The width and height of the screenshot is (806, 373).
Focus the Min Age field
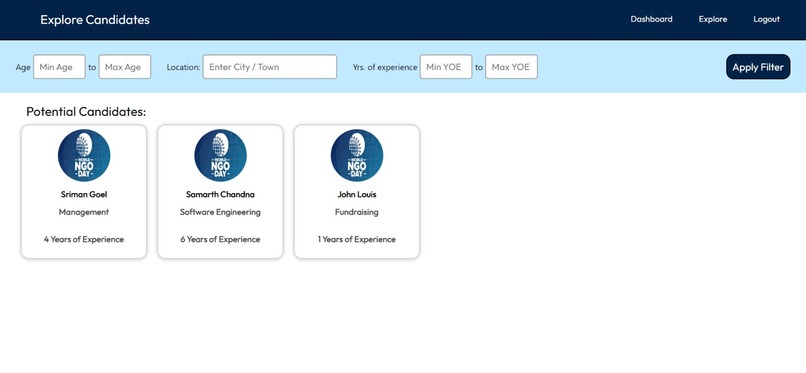click(59, 67)
